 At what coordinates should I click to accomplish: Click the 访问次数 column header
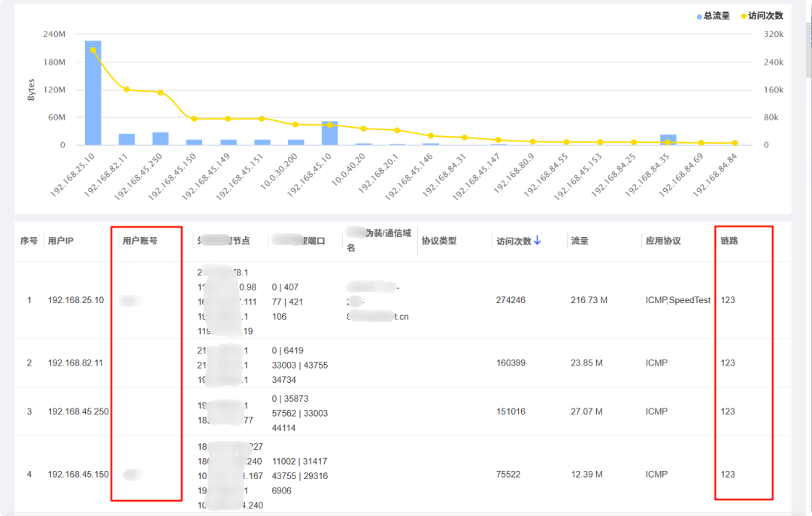click(514, 241)
